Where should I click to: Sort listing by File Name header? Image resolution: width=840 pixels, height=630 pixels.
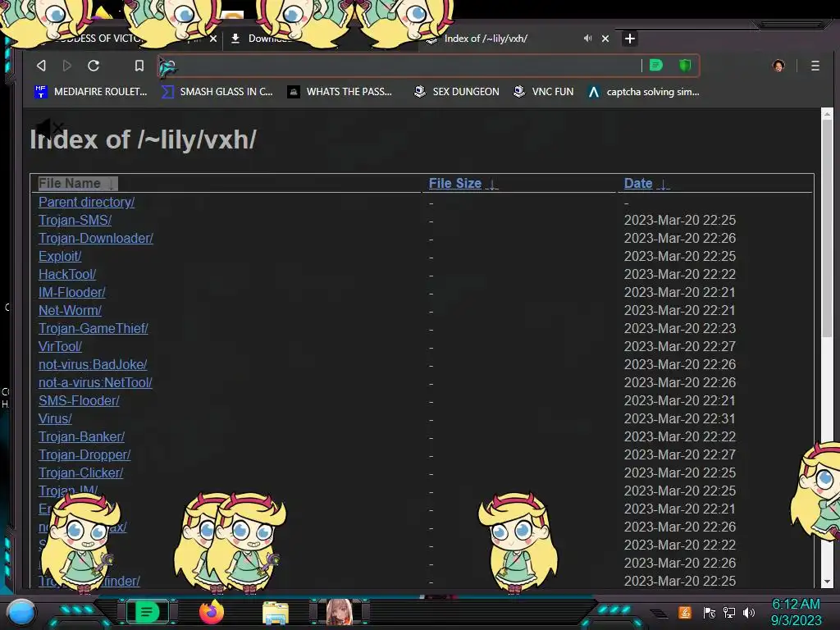point(77,183)
